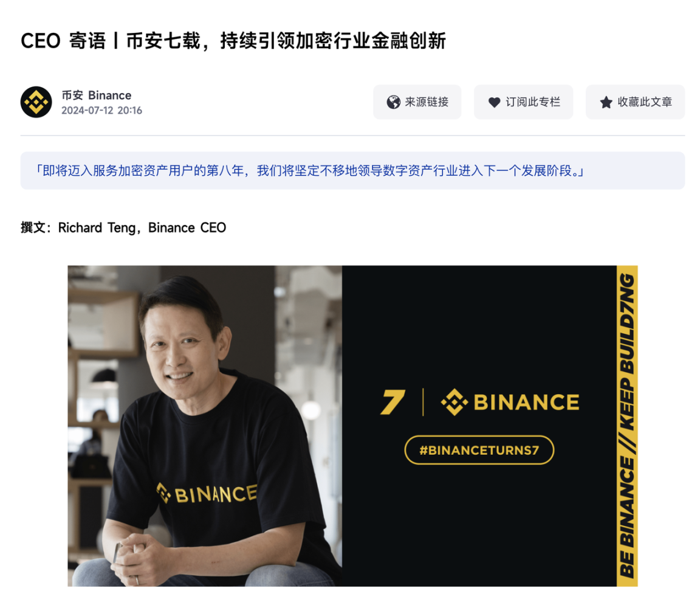Open the Richard Teng portrait photo
Image resolution: width=700 pixels, height=602 pixels.
click(x=205, y=426)
